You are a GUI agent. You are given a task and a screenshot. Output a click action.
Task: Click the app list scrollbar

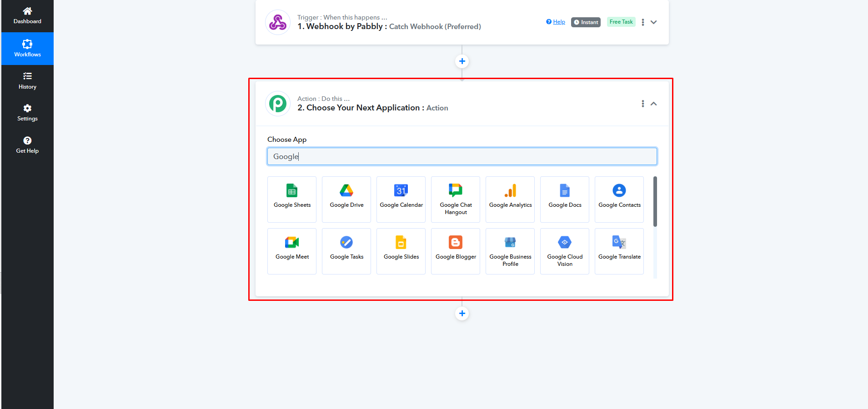pyautogui.click(x=655, y=201)
